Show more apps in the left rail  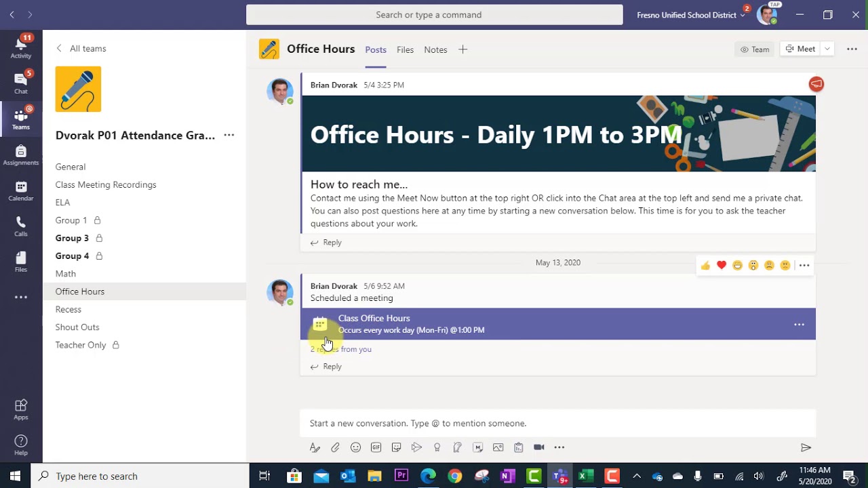[x=21, y=297]
